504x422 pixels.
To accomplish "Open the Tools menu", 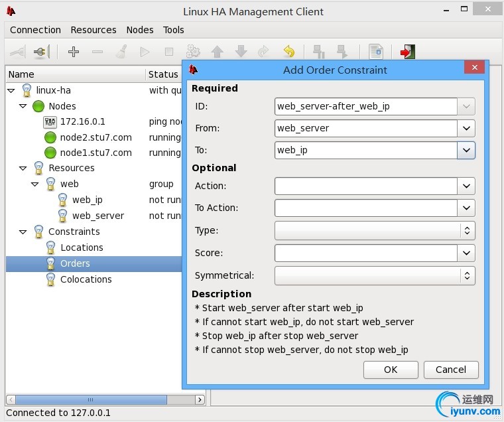I will (x=174, y=30).
